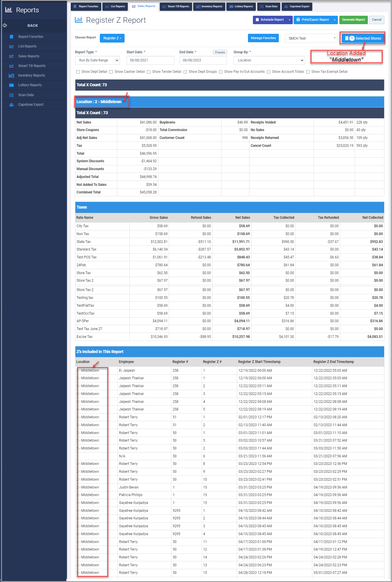Expand the Print/Export Report caret menu
Screen dimensions: 392x582
(335, 20)
